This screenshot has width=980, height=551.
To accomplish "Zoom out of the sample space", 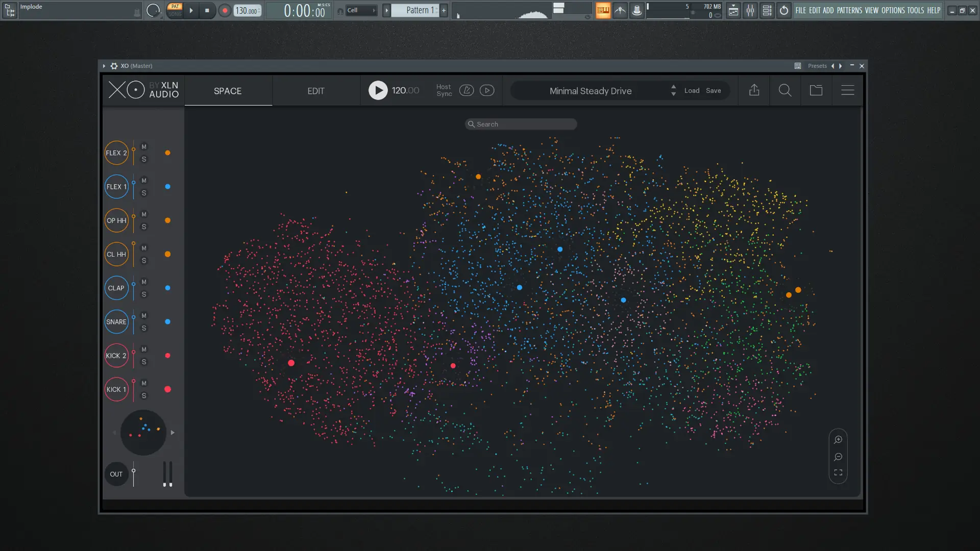I will (x=838, y=457).
